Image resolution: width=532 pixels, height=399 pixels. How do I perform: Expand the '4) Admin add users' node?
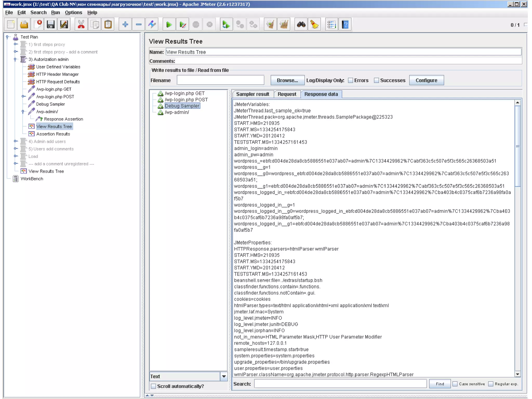pyautogui.click(x=16, y=141)
